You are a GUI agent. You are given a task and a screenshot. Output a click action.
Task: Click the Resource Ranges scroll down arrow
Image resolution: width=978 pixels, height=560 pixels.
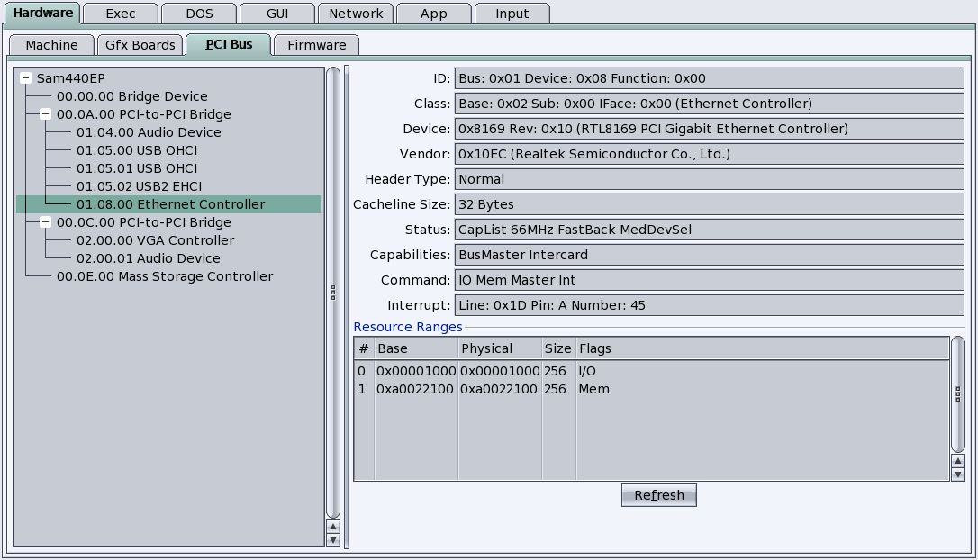(957, 474)
